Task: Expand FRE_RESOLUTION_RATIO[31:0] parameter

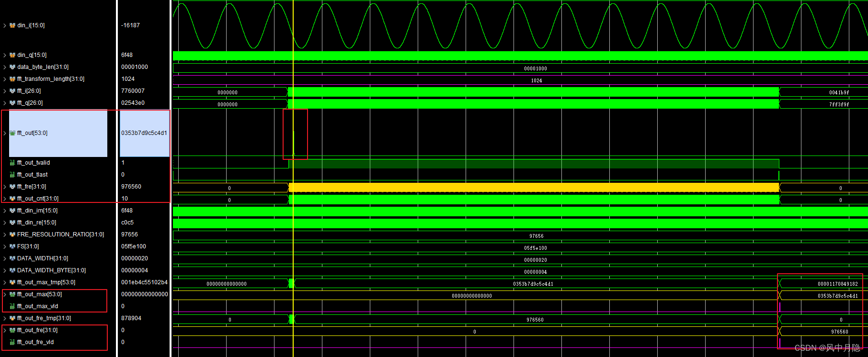Action: pos(5,234)
